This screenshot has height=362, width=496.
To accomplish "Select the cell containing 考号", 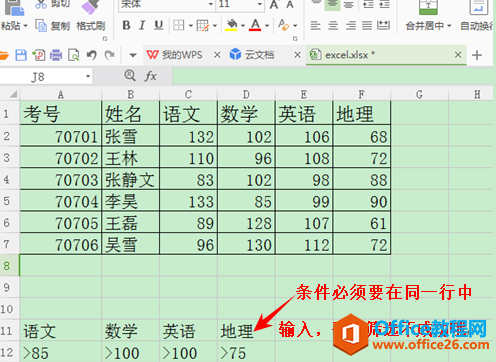I will tap(61, 114).
